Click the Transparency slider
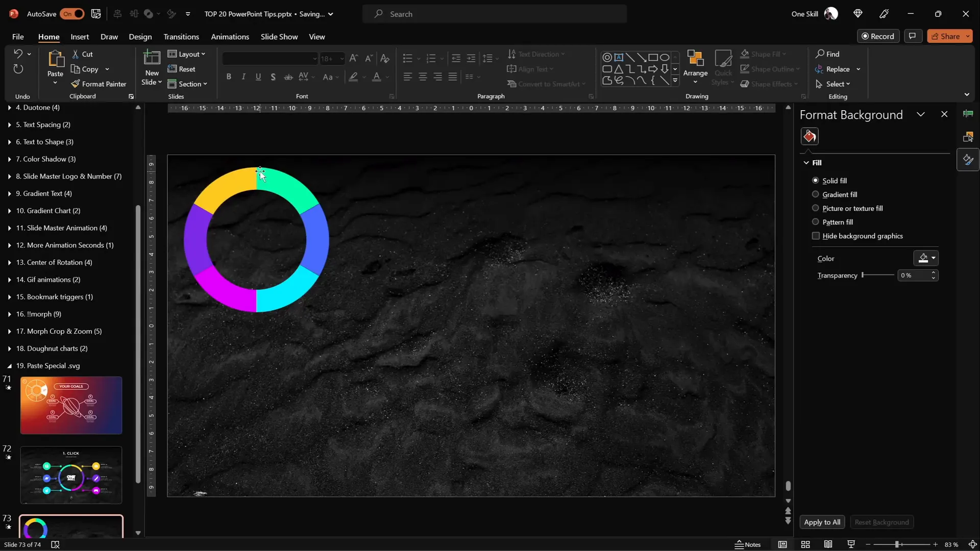Image resolution: width=980 pixels, height=551 pixels. pyautogui.click(x=878, y=275)
